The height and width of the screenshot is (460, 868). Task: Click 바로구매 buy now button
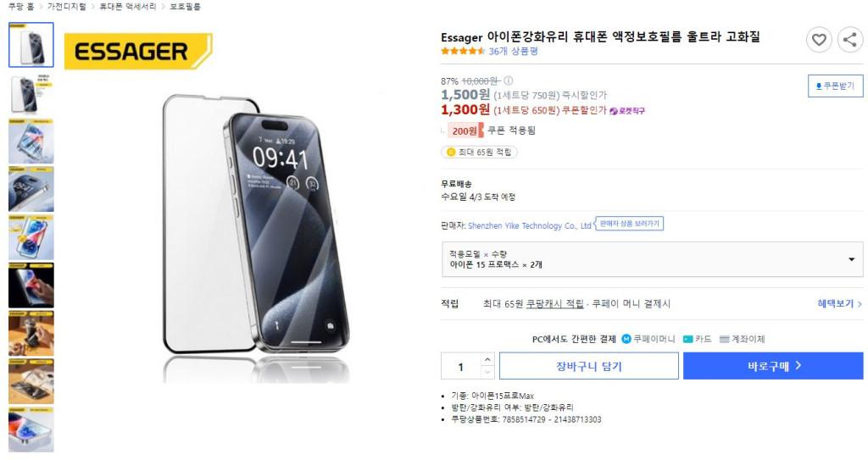773,366
